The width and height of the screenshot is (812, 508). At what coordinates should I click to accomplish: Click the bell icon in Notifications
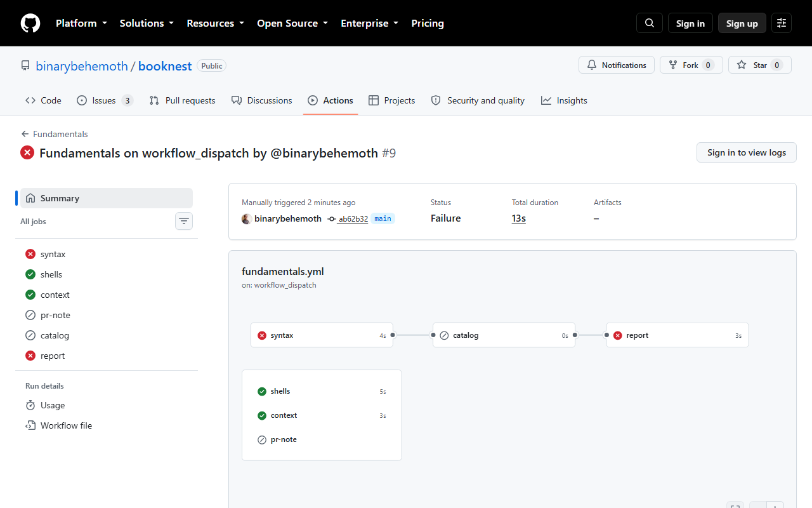point(592,65)
